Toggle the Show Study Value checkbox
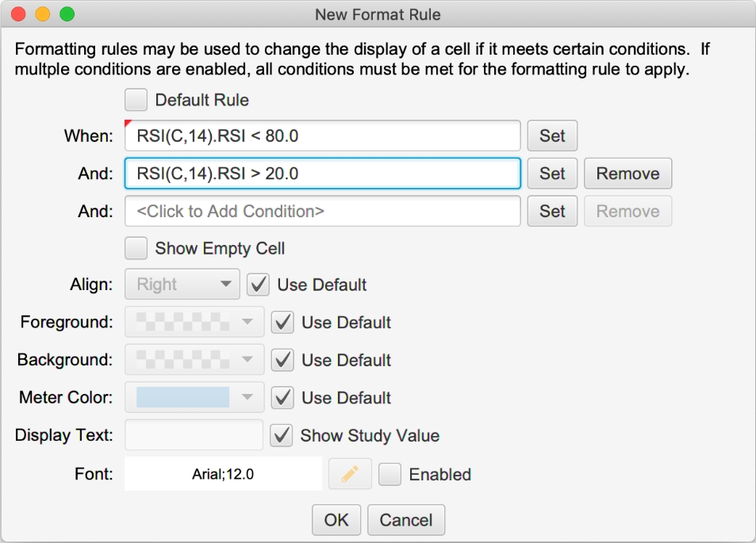 coord(281,435)
